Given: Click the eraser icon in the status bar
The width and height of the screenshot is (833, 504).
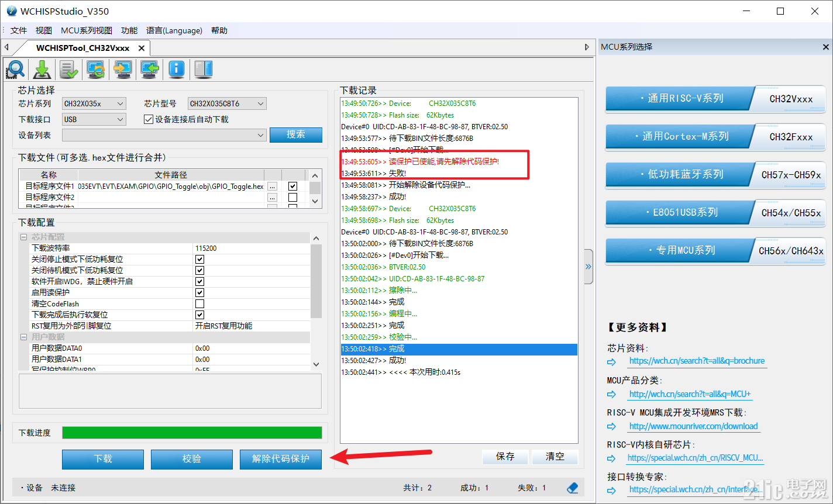Looking at the screenshot, I should (x=573, y=488).
